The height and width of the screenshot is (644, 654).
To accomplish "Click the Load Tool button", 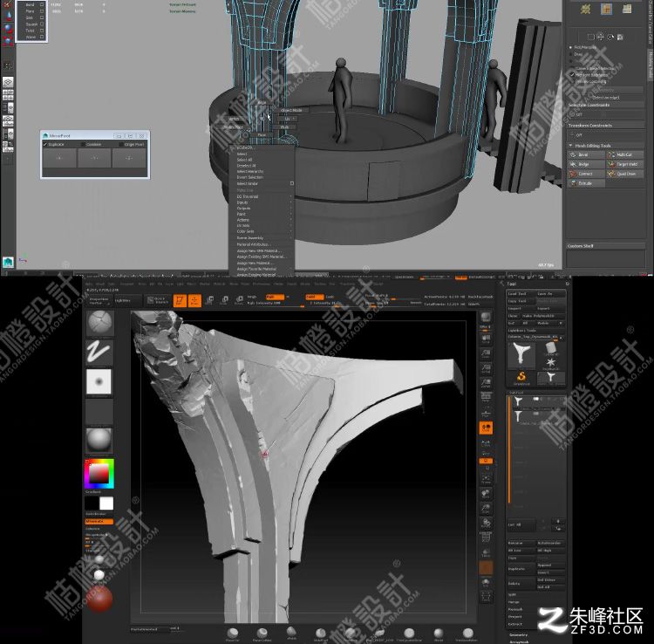I will [x=521, y=294].
